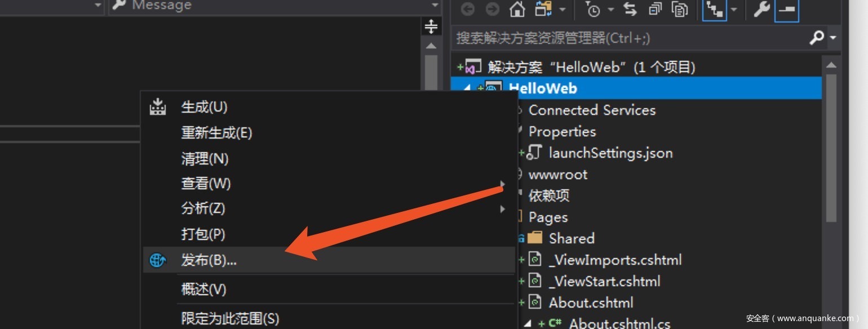Select 清理(N) menu entry
The width and height of the screenshot is (868, 329).
pos(205,159)
